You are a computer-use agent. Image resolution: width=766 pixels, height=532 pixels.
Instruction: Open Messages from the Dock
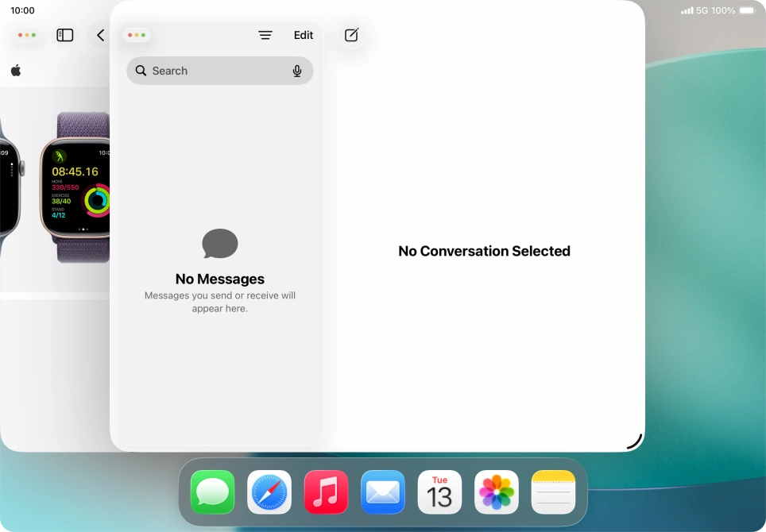pyautogui.click(x=212, y=492)
